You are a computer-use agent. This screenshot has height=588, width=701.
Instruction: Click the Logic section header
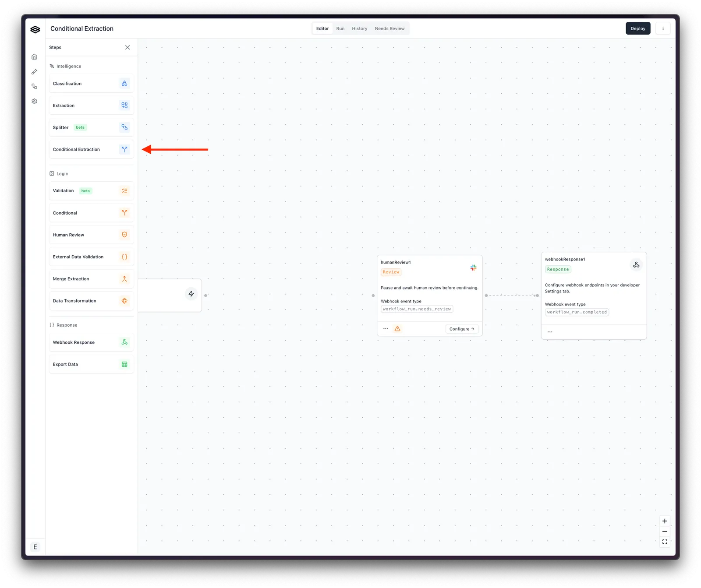point(59,174)
